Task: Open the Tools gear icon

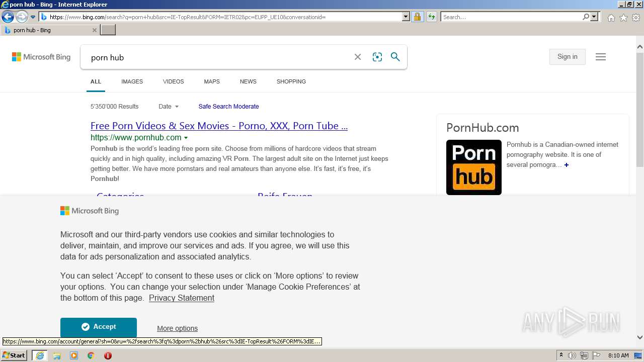Action: [x=636, y=18]
